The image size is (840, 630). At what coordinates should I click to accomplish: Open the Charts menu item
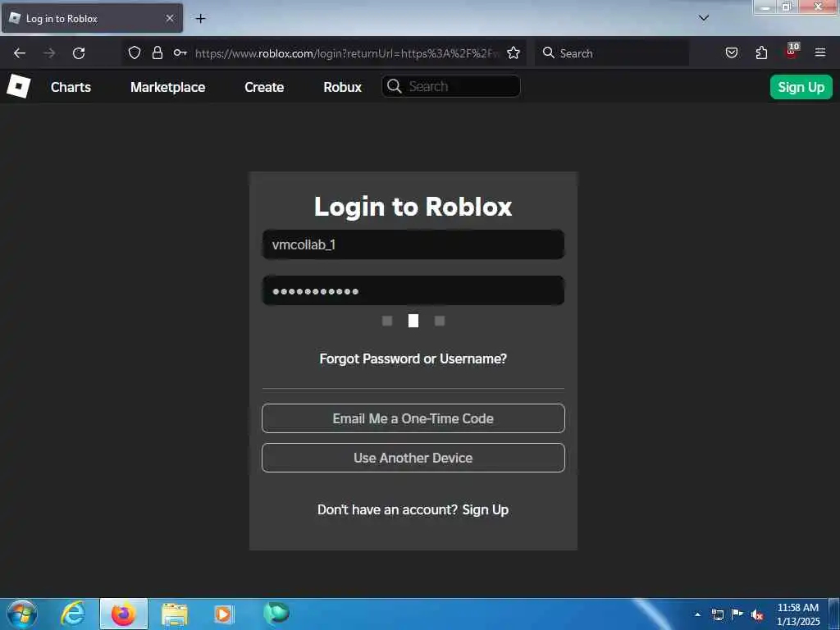tap(71, 87)
